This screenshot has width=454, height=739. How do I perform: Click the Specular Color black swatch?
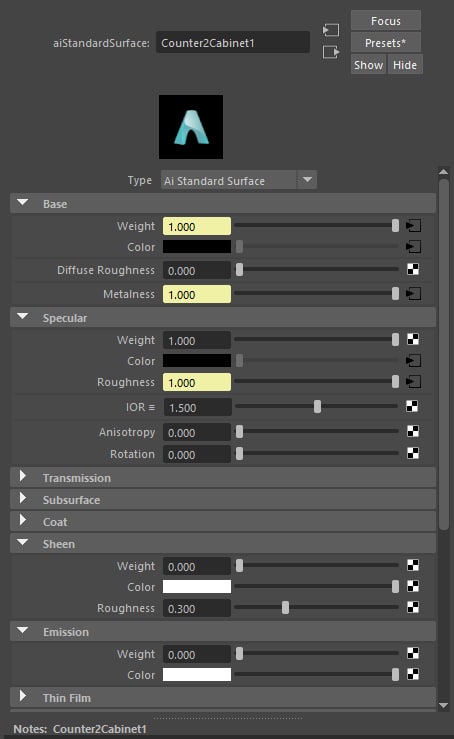pos(197,361)
